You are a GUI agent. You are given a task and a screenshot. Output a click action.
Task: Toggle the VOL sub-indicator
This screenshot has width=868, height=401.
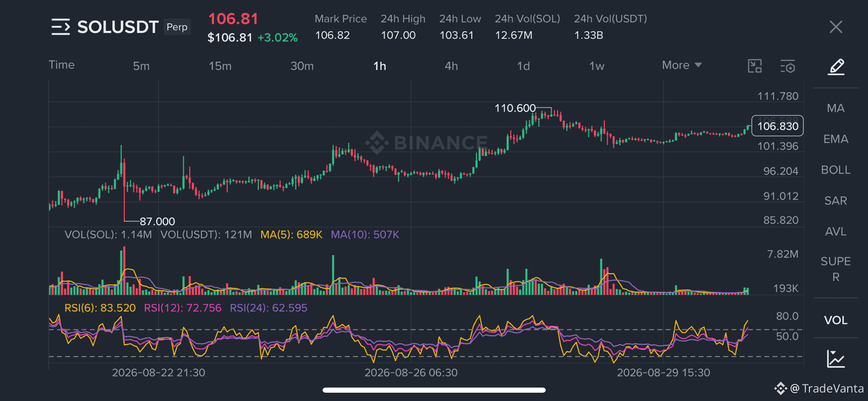(x=836, y=320)
